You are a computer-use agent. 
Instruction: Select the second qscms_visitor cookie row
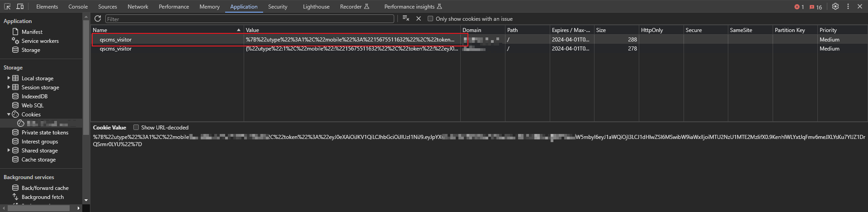pyautogui.click(x=116, y=49)
